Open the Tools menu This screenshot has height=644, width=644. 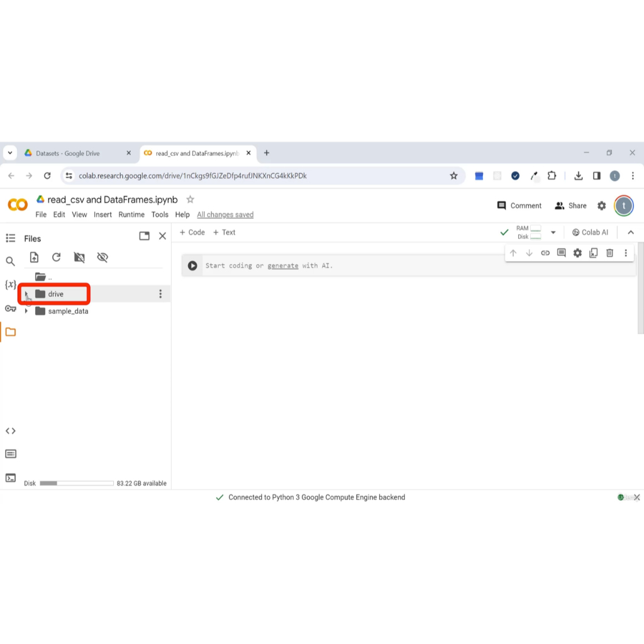click(x=160, y=215)
